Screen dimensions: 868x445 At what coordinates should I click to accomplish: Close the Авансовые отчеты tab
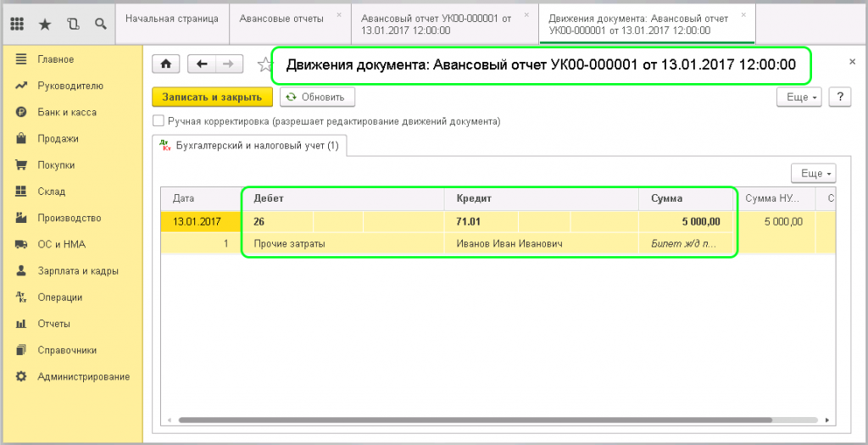click(x=339, y=14)
